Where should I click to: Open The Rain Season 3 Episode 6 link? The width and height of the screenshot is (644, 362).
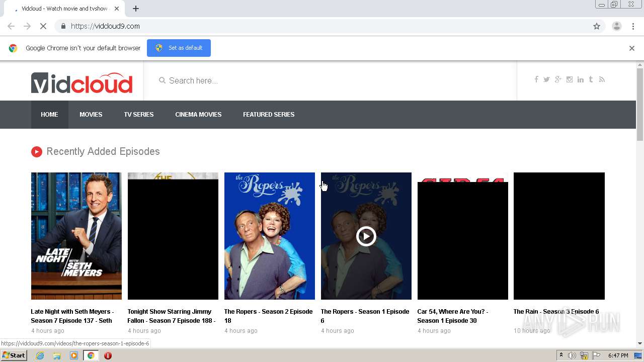(556, 312)
